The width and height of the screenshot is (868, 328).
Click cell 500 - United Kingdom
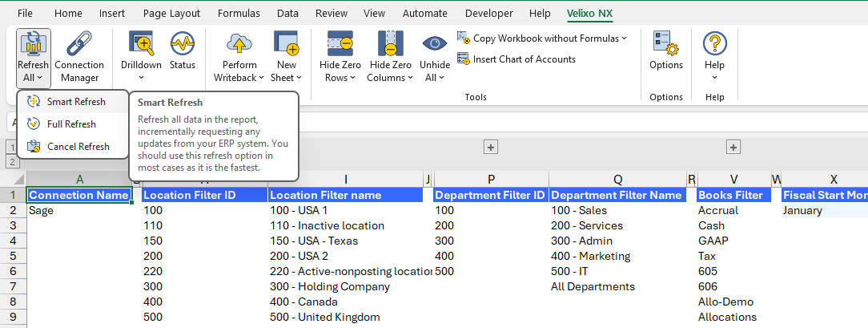(x=345, y=317)
